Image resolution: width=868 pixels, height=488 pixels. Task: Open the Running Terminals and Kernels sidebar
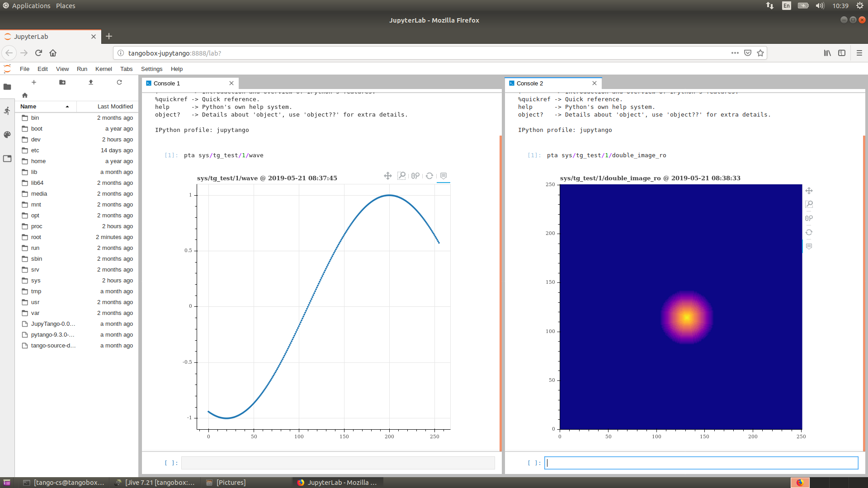pos(7,111)
